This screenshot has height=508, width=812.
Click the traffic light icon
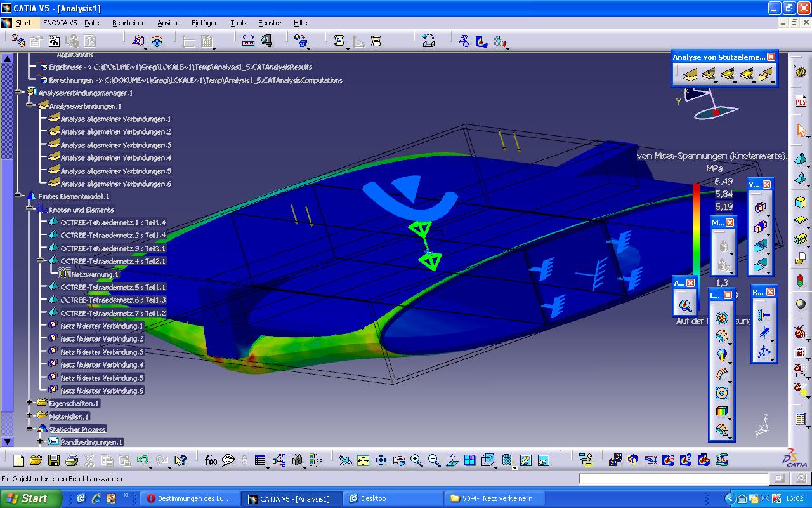pyautogui.click(x=801, y=280)
